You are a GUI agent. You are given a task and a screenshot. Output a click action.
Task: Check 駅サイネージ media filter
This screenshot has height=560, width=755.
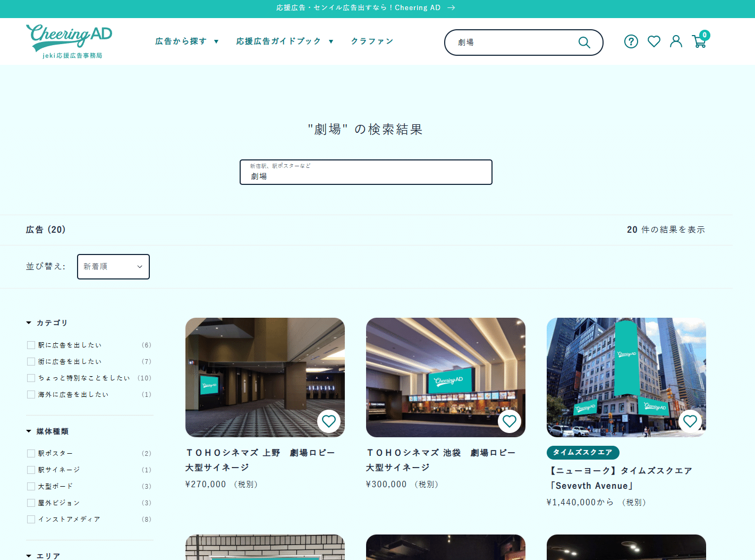tap(31, 470)
